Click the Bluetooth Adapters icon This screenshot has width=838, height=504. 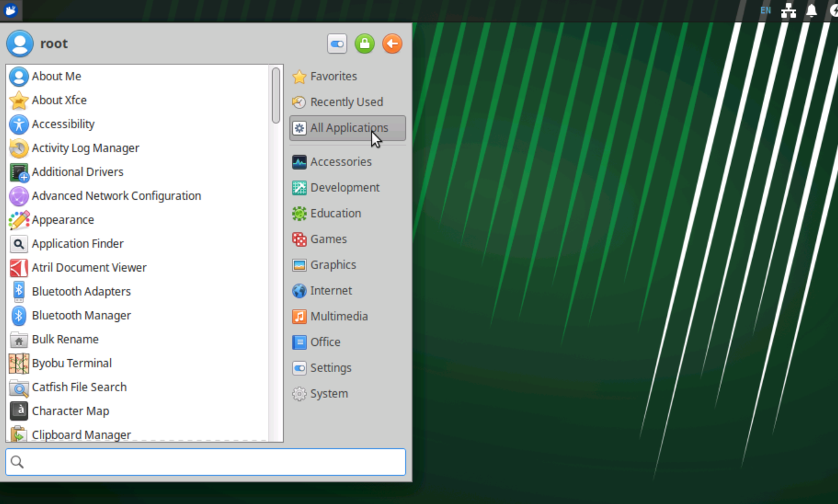(19, 292)
